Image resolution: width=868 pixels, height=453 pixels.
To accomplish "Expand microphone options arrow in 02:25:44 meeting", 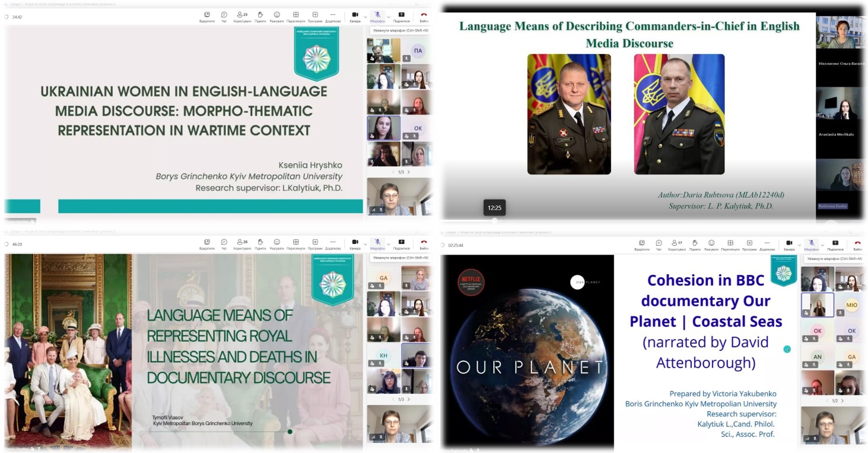I will coord(822,245).
